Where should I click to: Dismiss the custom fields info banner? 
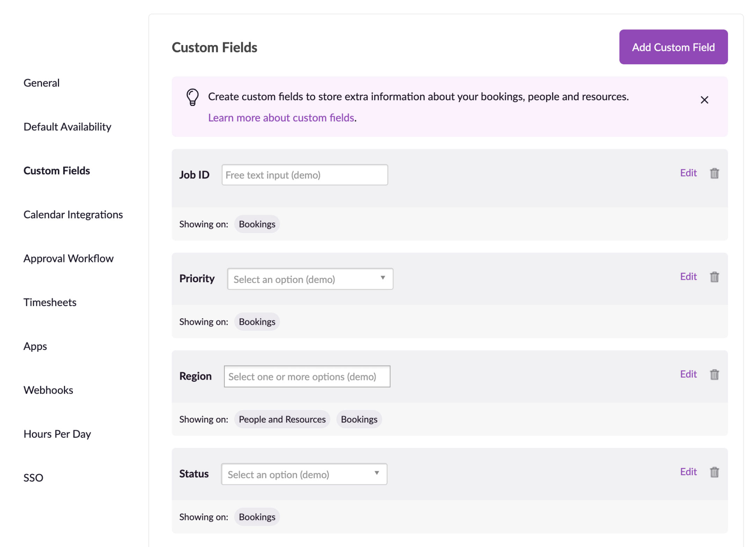704,100
